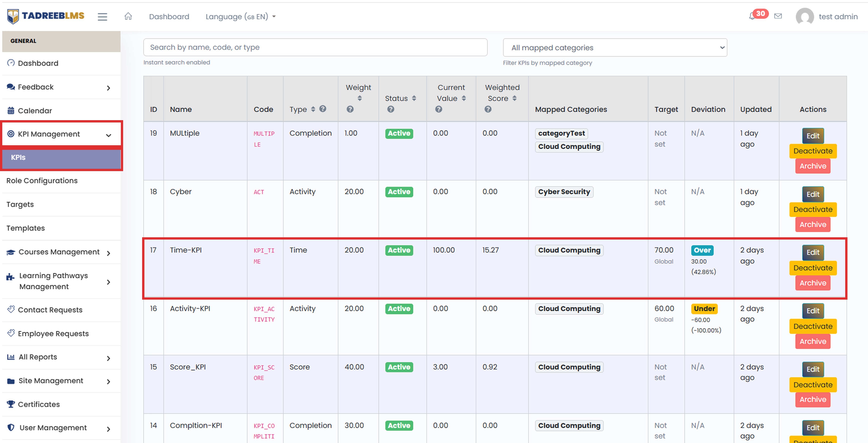
Task: Expand the Feedback sidebar menu
Action: (61, 87)
